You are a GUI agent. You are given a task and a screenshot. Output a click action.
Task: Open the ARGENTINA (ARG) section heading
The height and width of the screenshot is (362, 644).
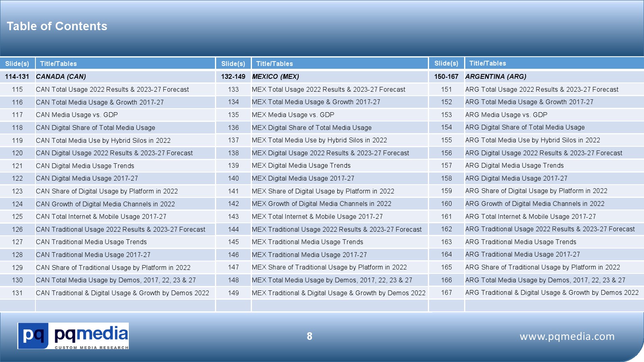[x=495, y=76]
